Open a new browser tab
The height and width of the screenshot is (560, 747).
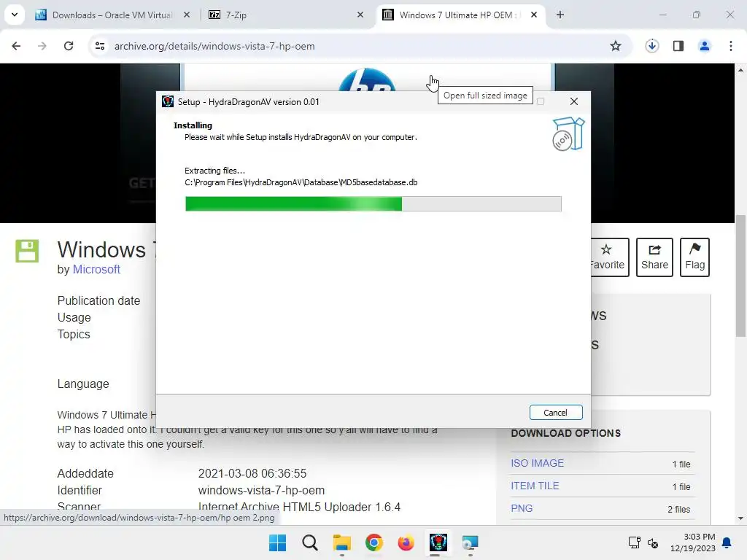tap(560, 15)
